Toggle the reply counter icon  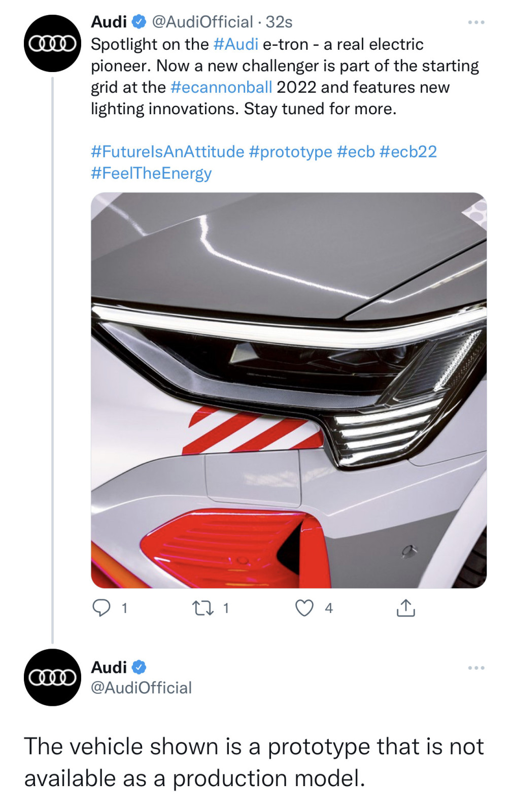pos(102,607)
